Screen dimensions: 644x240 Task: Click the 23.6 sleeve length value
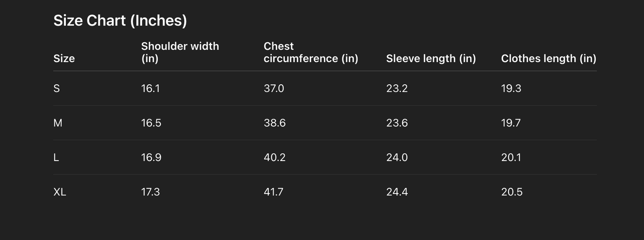click(397, 123)
